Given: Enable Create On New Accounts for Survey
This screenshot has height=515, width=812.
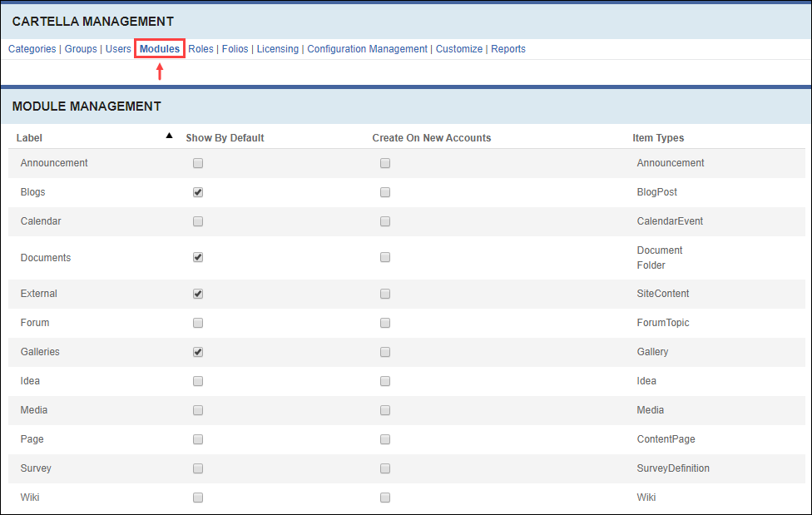Looking at the screenshot, I should pos(384,468).
